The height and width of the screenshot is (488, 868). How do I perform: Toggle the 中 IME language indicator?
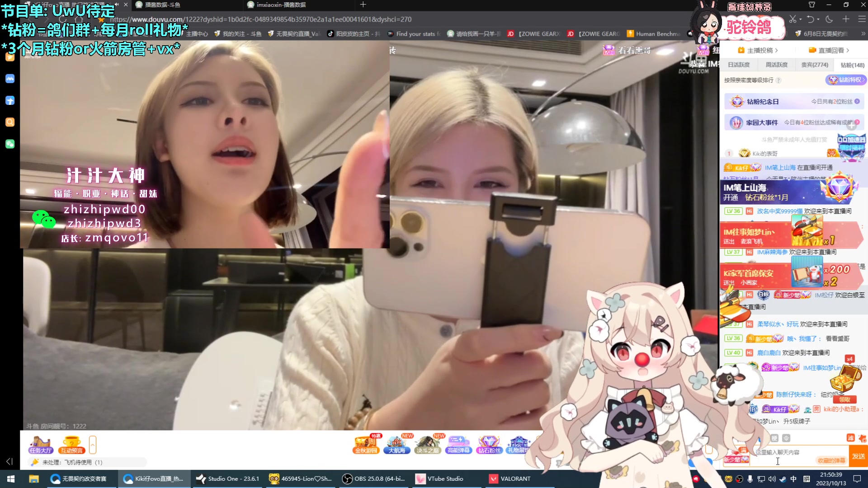point(793,479)
